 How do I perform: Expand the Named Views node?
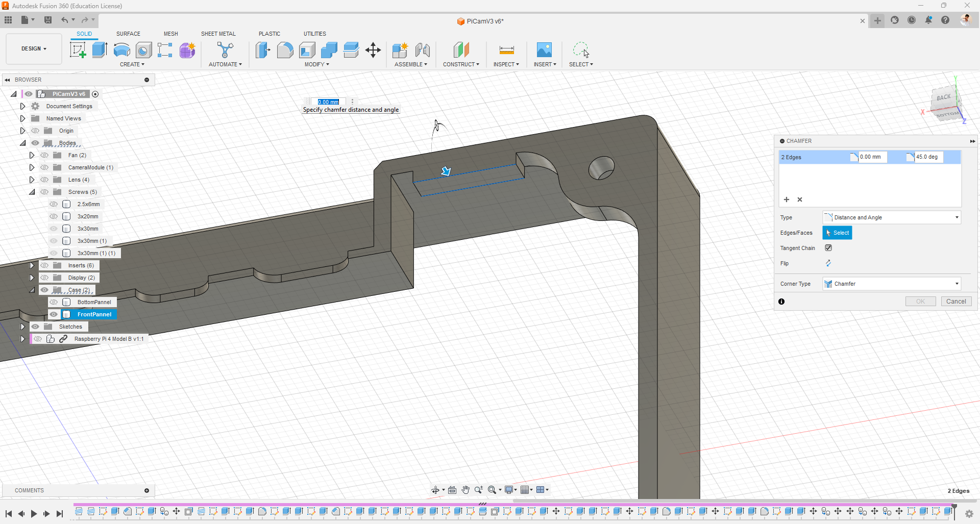(x=22, y=118)
